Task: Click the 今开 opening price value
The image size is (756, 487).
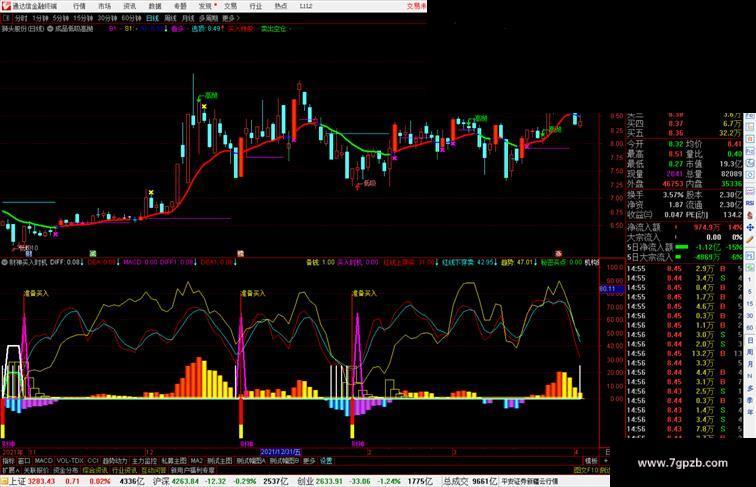Action: tap(675, 144)
